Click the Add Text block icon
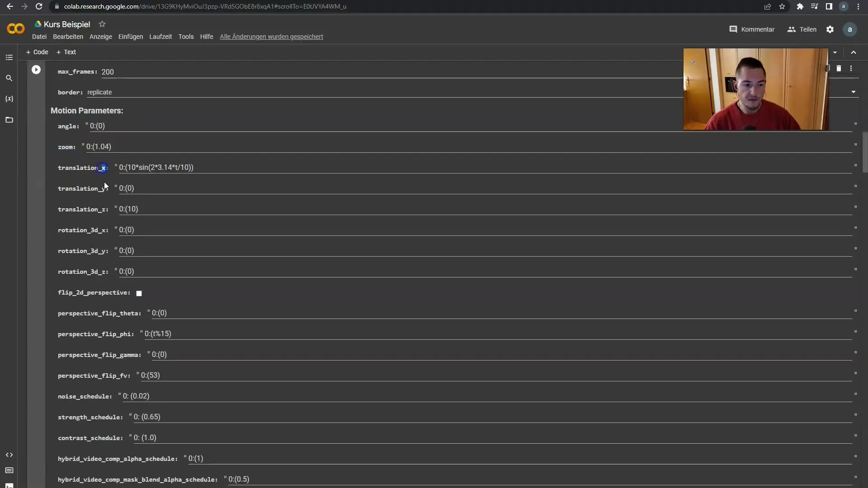Viewport: 868px width, 488px height. (x=66, y=52)
